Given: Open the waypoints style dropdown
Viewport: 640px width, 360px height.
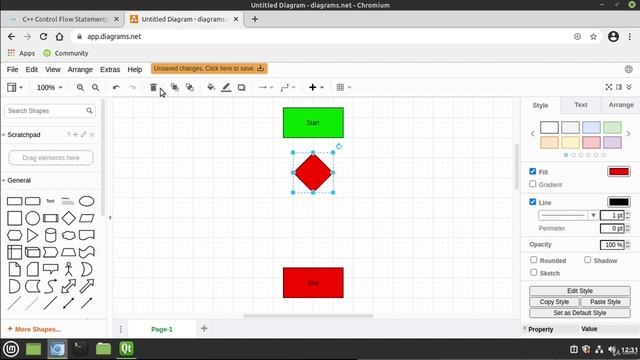Looking at the screenshot, I should click(288, 87).
